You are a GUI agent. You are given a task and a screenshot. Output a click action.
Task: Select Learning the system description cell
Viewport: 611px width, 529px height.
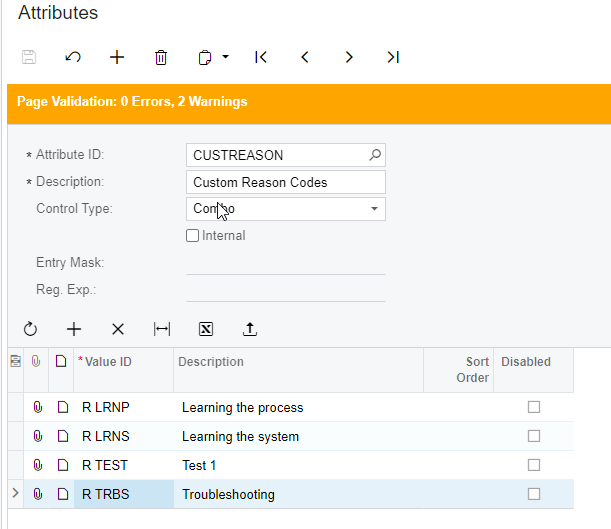tap(298, 436)
